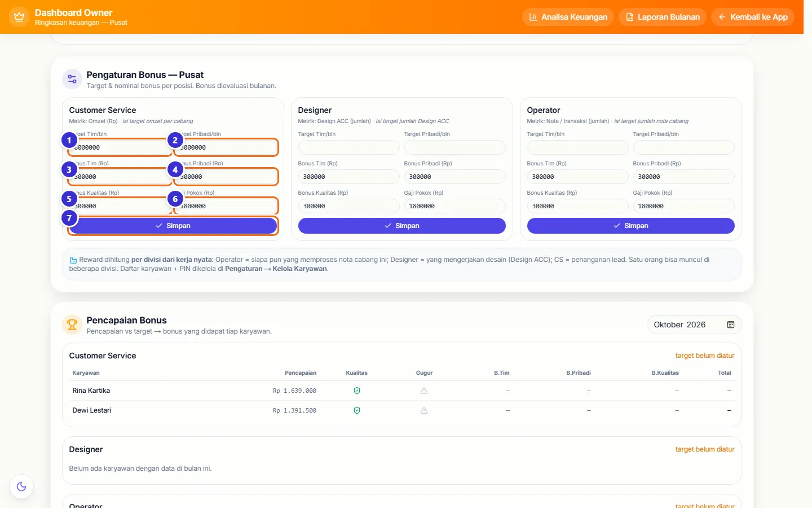Click Dewi Lestari's green shield Kualitas icon
The width and height of the screenshot is (812, 508).
point(356,410)
